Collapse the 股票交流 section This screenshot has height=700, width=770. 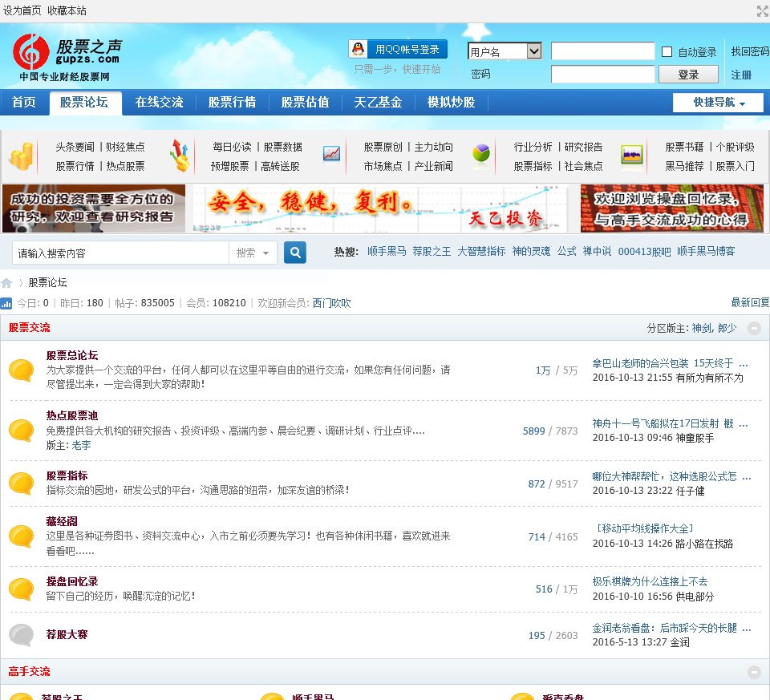[754, 328]
